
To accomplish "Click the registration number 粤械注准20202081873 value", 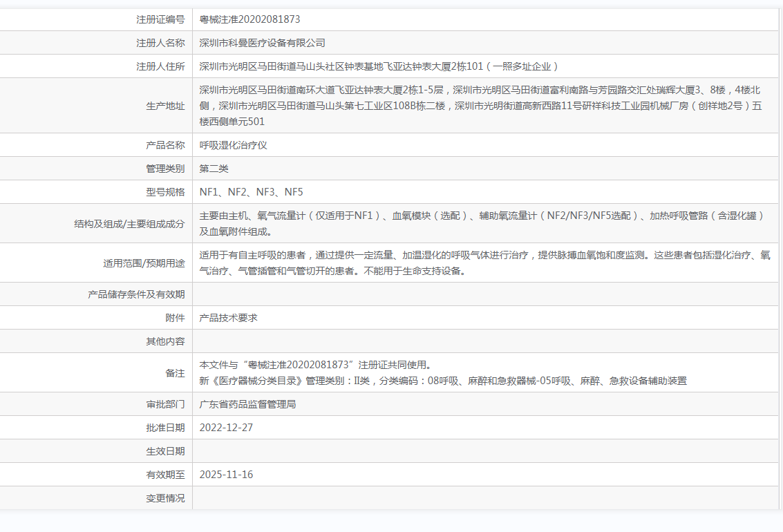I will click(249, 19).
